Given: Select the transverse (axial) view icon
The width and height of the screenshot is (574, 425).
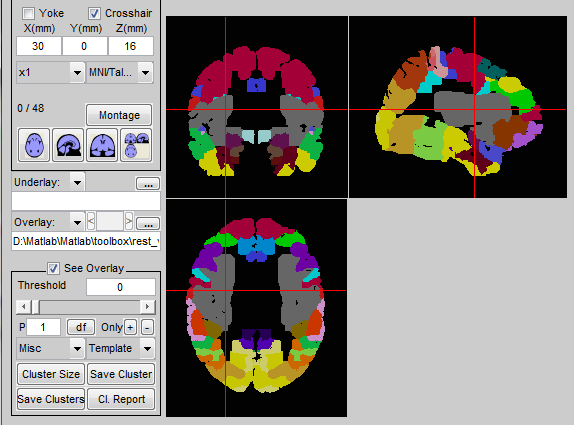Looking at the screenshot, I should 34,145.
